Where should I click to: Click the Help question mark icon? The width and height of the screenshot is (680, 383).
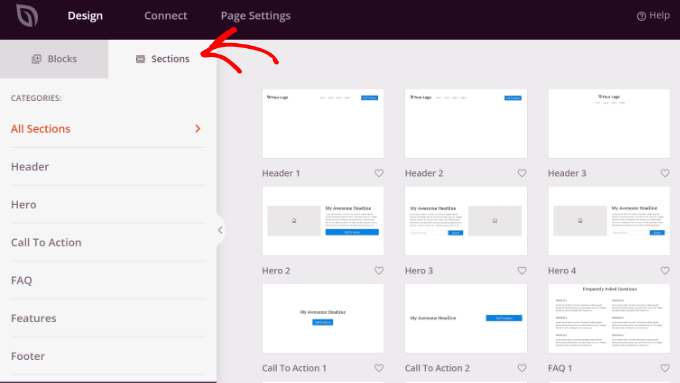tap(641, 16)
